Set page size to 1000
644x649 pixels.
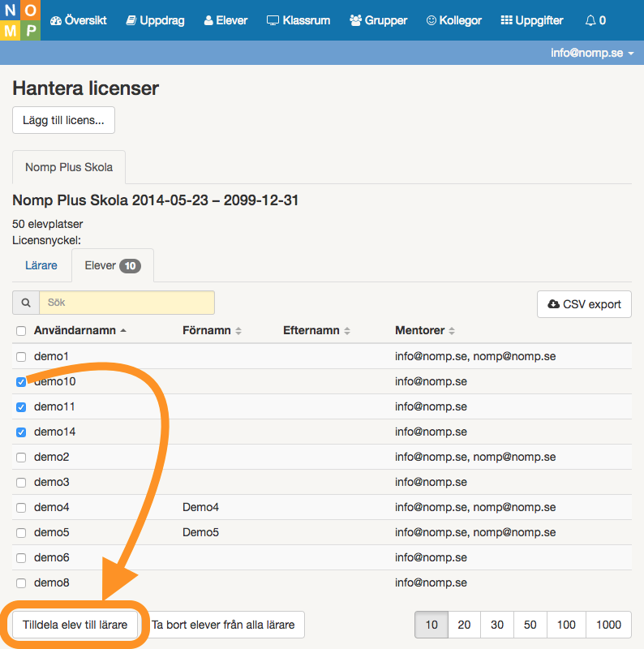608,625
